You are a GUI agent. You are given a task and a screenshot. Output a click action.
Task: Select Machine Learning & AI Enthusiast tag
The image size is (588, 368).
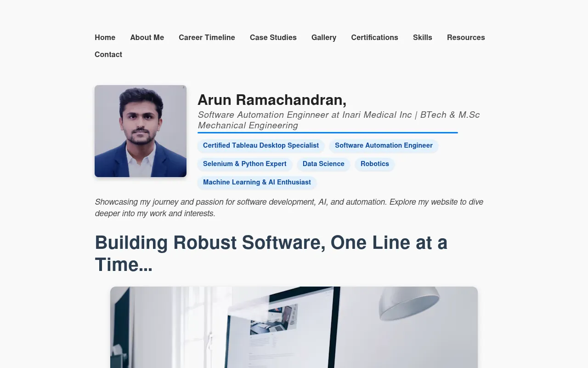(x=257, y=183)
